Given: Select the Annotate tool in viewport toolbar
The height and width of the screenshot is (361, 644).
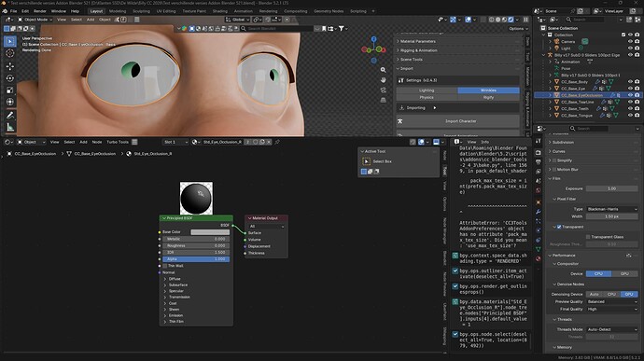Looking at the screenshot, I should 10,116.
